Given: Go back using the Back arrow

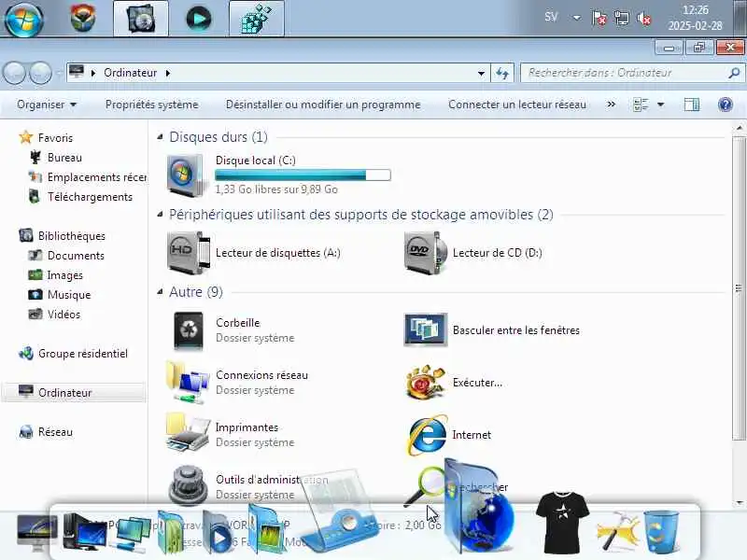Looking at the screenshot, I should 14,73.
